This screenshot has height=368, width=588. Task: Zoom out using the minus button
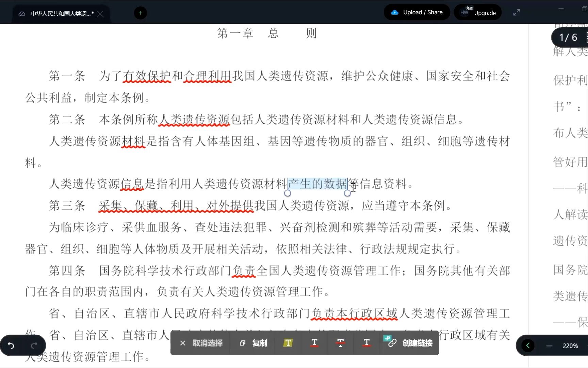tap(549, 346)
